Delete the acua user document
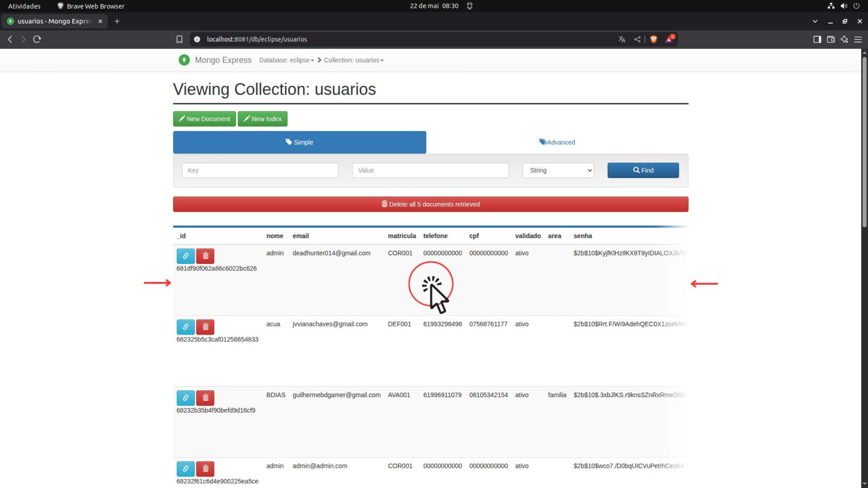This screenshot has height=488, width=868. coord(205,327)
